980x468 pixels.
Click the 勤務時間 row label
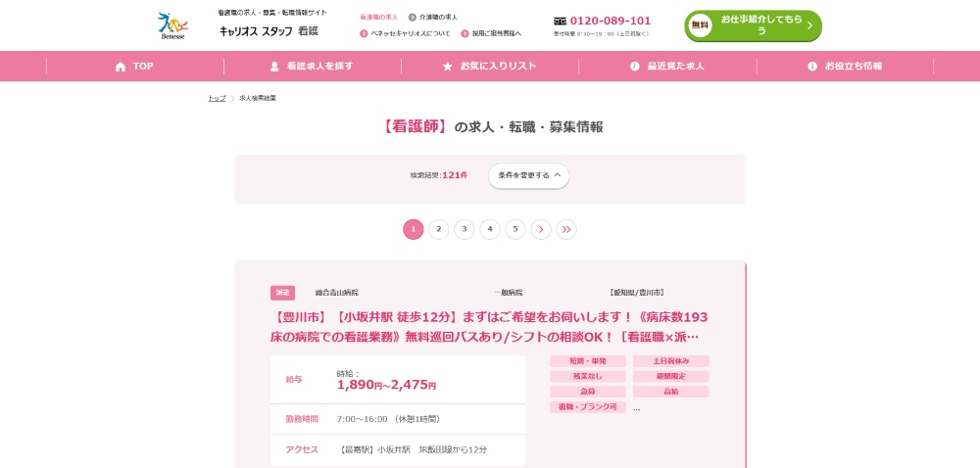[x=302, y=419]
